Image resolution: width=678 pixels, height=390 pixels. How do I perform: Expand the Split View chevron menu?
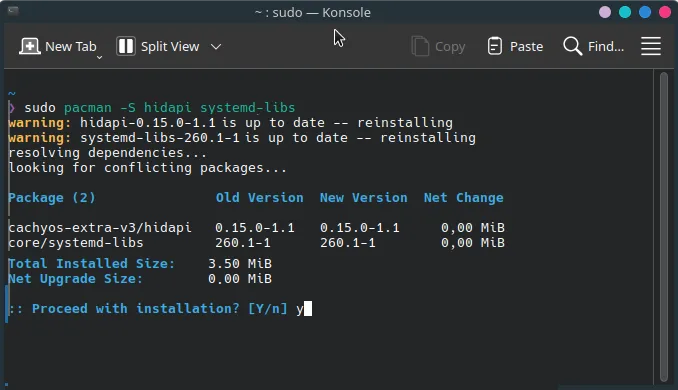(x=216, y=46)
